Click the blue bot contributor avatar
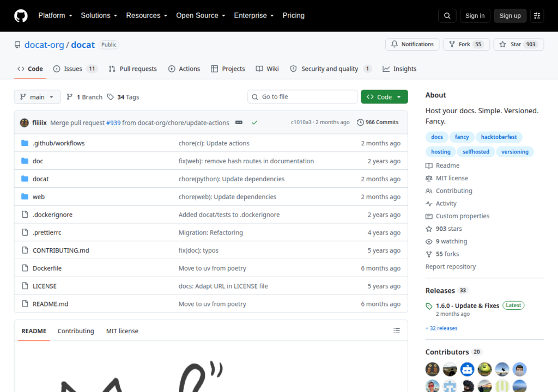558x392 pixels. 467,369
